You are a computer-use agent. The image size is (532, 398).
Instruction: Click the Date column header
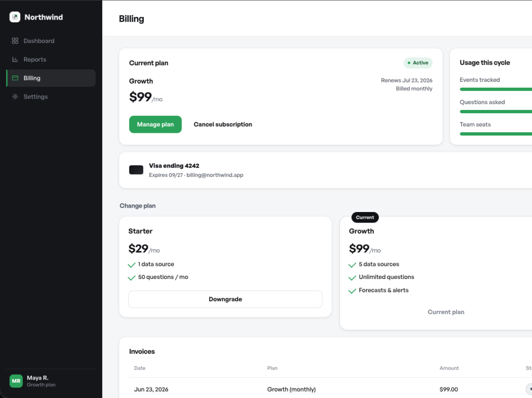point(139,368)
